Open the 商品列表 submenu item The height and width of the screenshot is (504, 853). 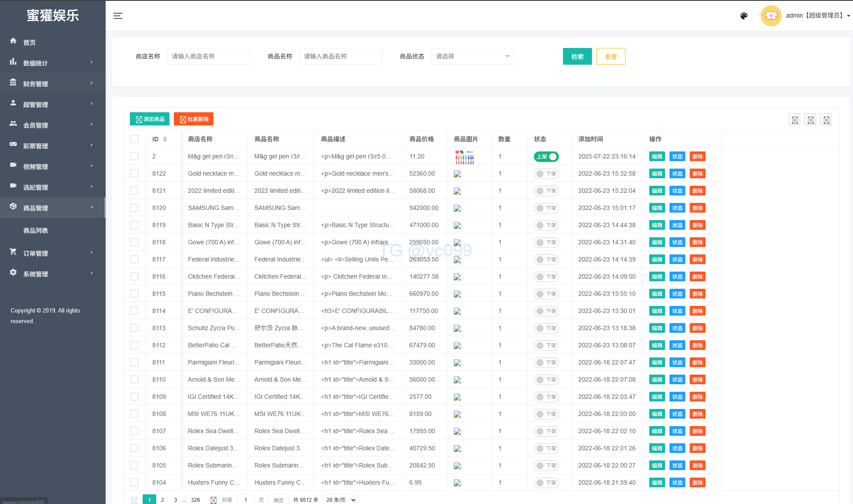(x=36, y=231)
